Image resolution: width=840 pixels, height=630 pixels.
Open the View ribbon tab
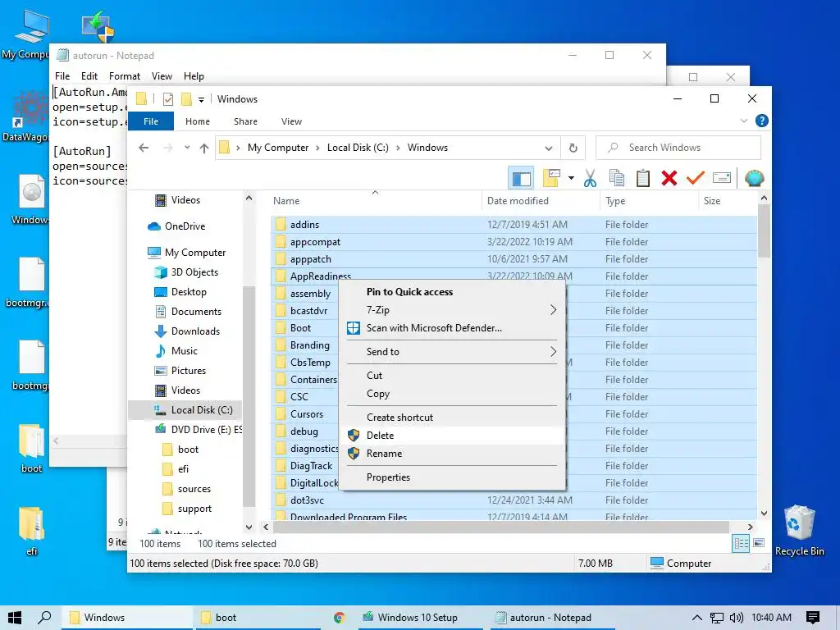[x=291, y=121]
